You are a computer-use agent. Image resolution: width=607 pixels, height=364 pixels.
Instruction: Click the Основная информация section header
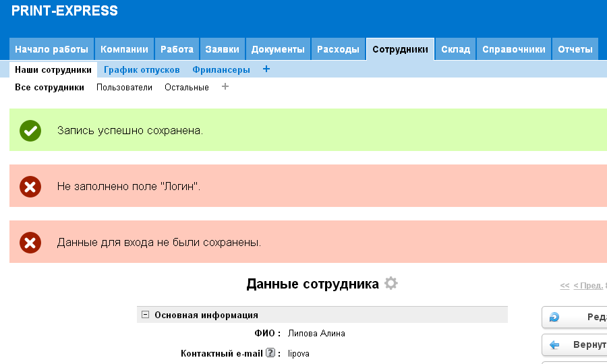pos(322,315)
